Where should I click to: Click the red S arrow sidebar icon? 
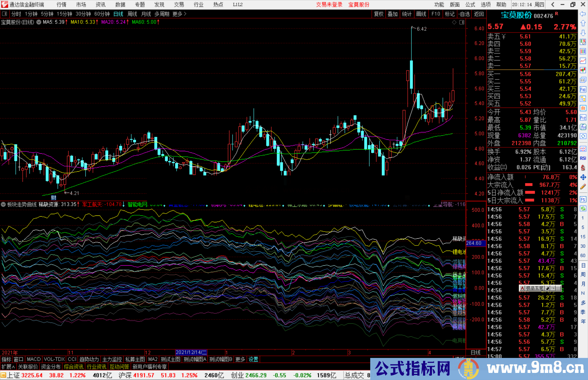583,168
